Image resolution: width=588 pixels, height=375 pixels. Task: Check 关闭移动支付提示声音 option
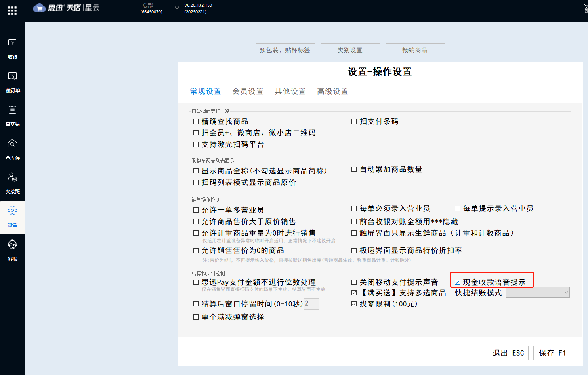[354, 282]
